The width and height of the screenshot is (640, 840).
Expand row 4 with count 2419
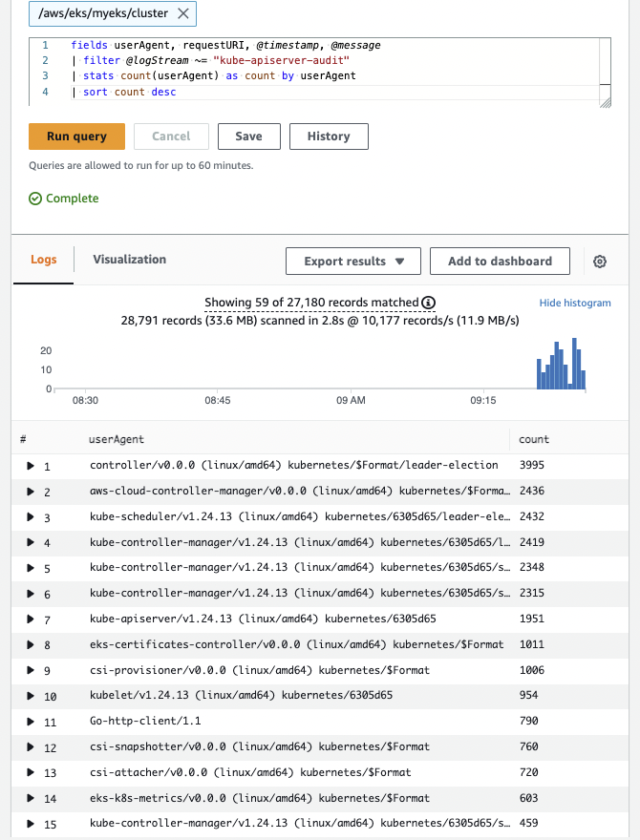(31, 543)
